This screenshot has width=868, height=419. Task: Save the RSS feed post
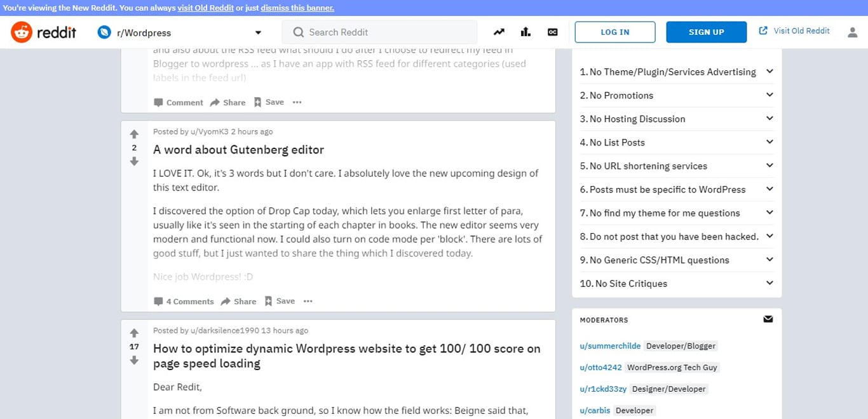(269, 102)
